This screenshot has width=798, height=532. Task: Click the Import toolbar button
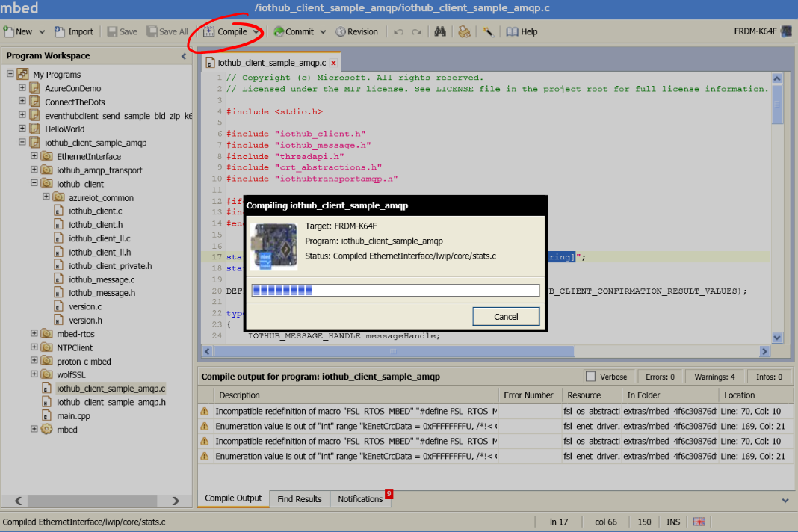(x=74, y=31)
